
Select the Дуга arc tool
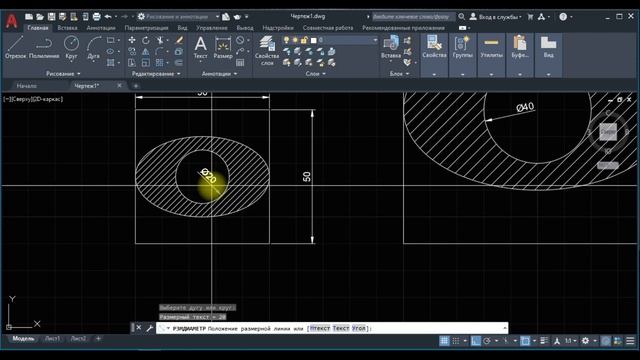tap(93, 47)
